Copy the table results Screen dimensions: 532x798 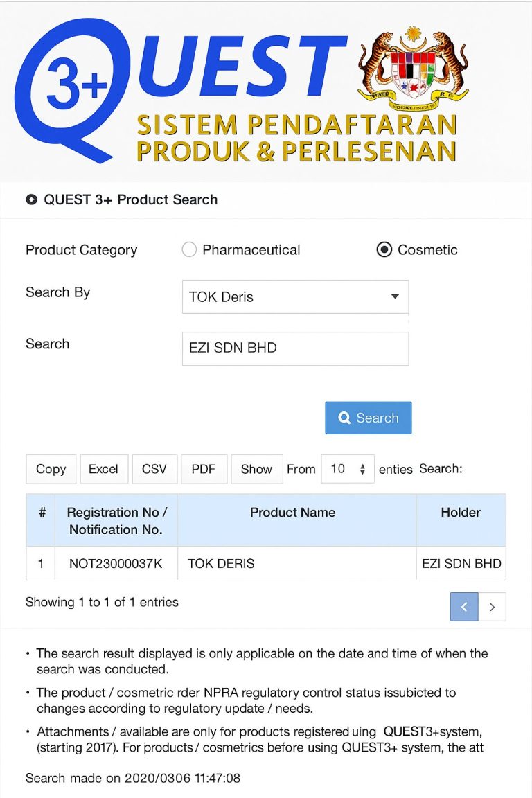pos(51,469)
